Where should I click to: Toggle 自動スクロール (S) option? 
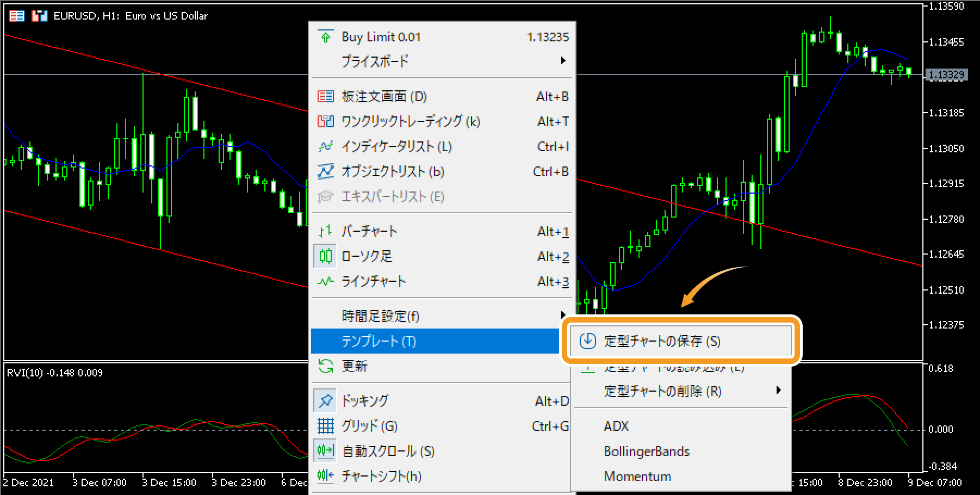(x=442, y=451)
